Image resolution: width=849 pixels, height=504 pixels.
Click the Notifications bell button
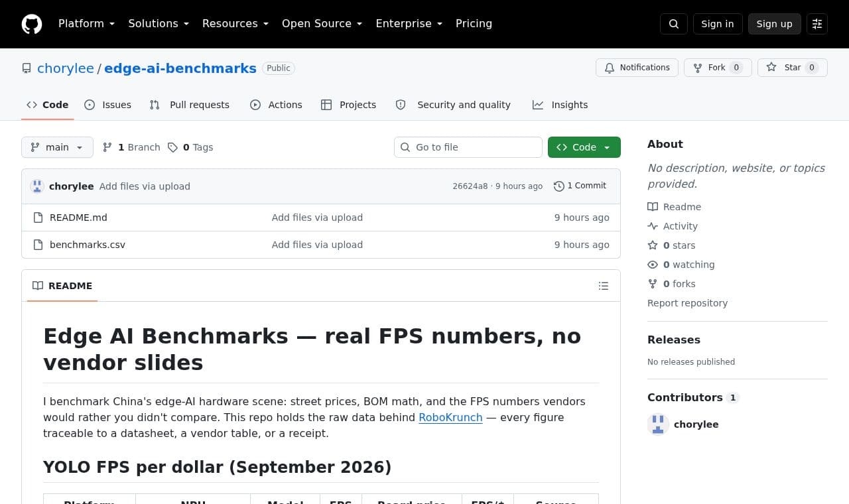coord(637,68)
